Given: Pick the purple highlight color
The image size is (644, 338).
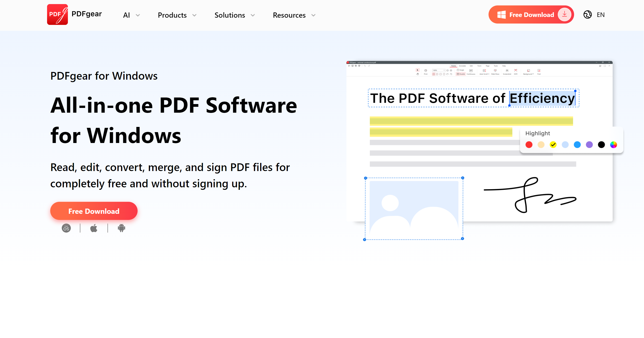Looking at the screenshot, I should click(589, 145).
